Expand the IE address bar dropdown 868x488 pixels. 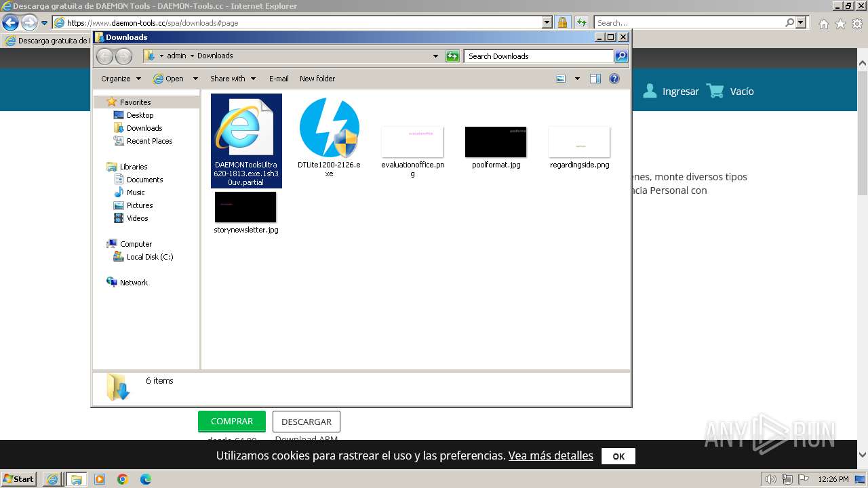click(547, 23)
